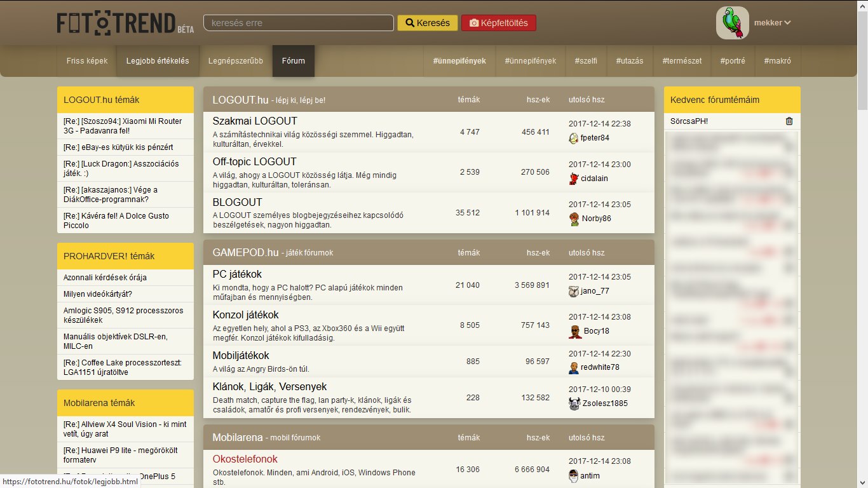Select the Fórum tab
This screenshot has height=488, width=868.
(x=294, y=61)
